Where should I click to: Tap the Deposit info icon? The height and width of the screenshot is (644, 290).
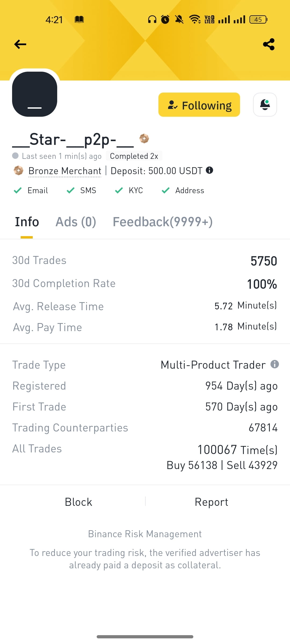click(209, 170)
